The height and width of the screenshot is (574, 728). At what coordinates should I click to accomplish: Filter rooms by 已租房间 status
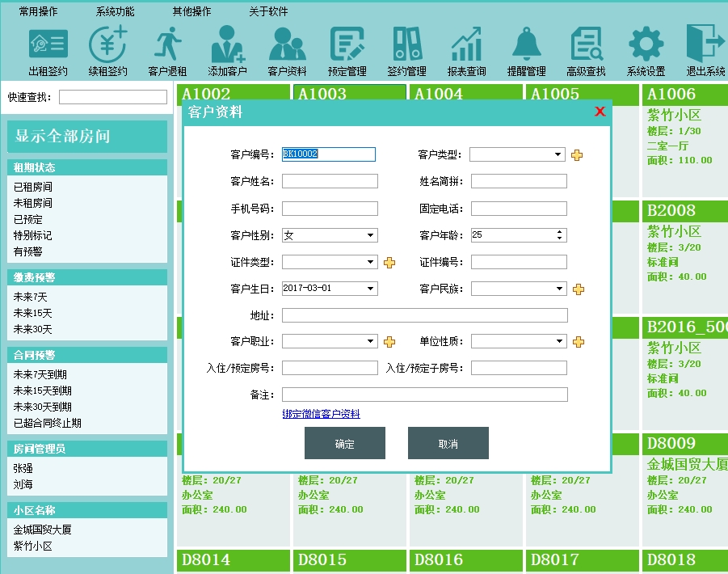tap(33, 187)
